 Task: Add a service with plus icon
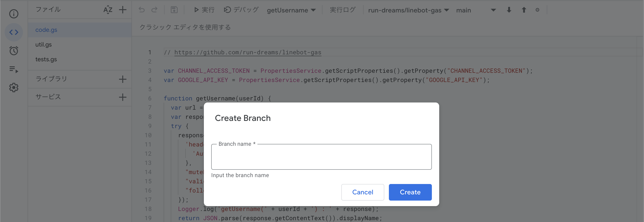[123, 97]
